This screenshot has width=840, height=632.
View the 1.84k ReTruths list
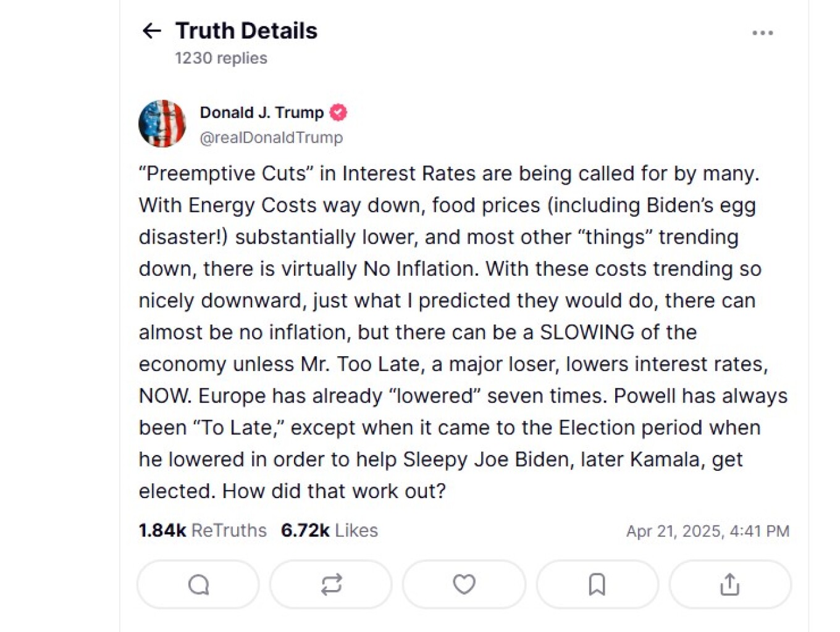[x=203, y=531]
